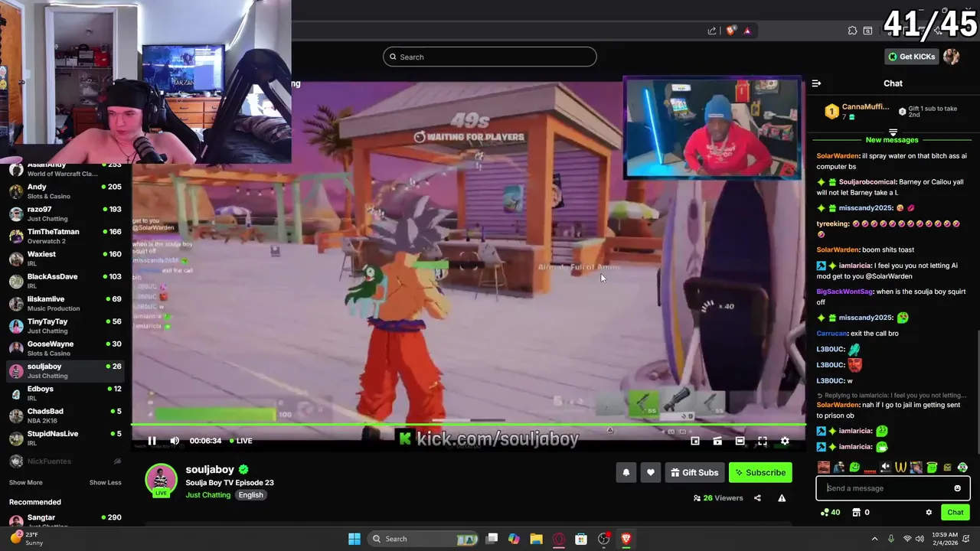Open the user profile avatar menu
Image resolution: width=980 pixels, height=551 pixels.
point(952,57)
